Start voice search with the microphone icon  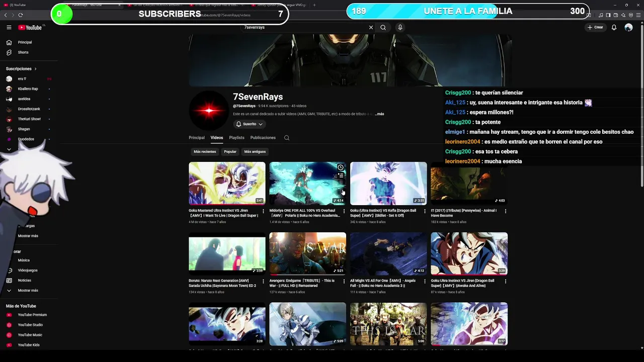(x=400, y=27)
